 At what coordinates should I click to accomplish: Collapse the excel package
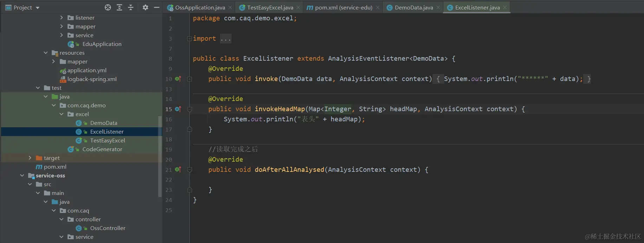[x=61, y=114]
